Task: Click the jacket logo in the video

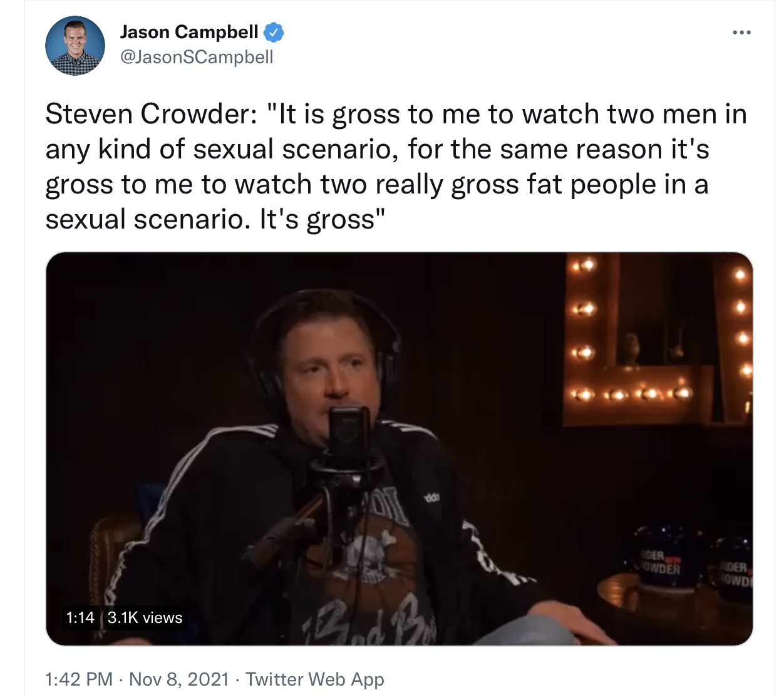Action: point(432,497)
